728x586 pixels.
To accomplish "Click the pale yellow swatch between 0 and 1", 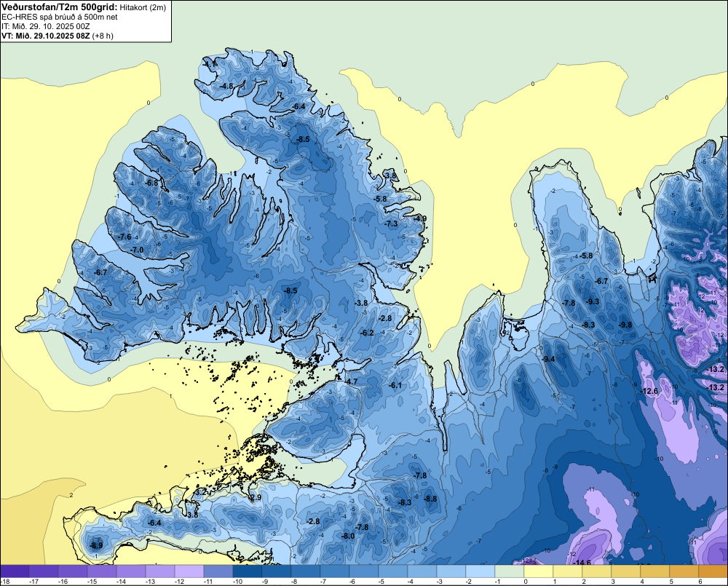I will pyautogui.click(x=539, y=571).
